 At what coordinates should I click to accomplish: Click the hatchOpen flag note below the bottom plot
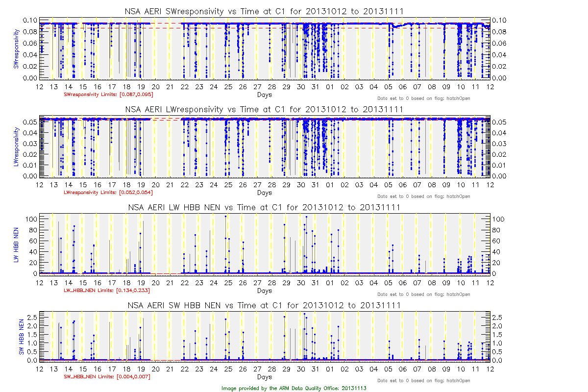click(x=423, y=381)
